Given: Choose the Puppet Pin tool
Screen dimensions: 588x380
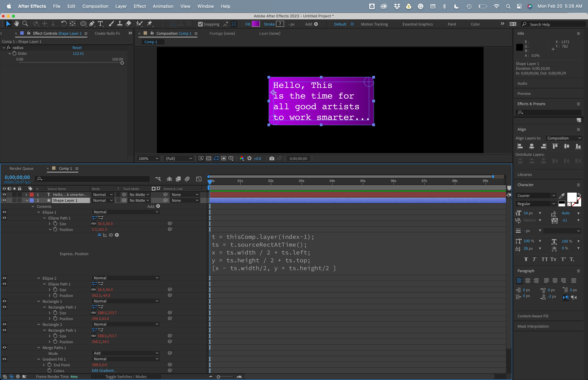Looking at the screenshot, I should [x=150, y=24].
